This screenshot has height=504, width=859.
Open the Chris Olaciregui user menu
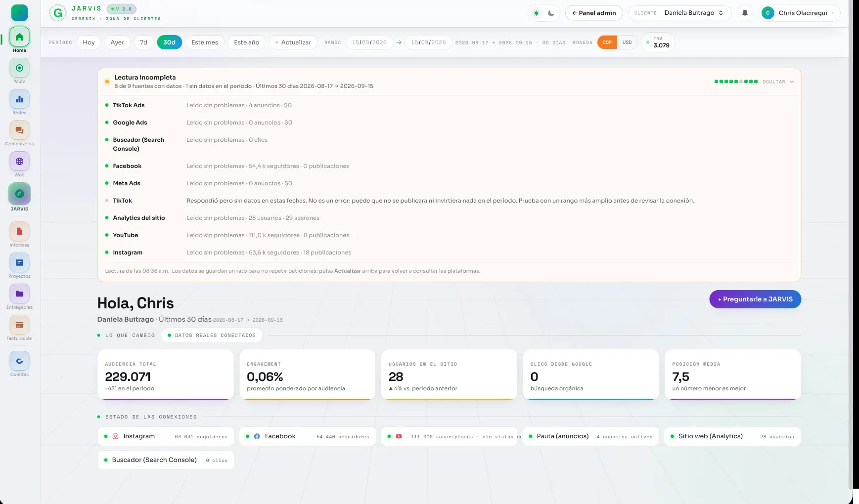coord(799,13)
